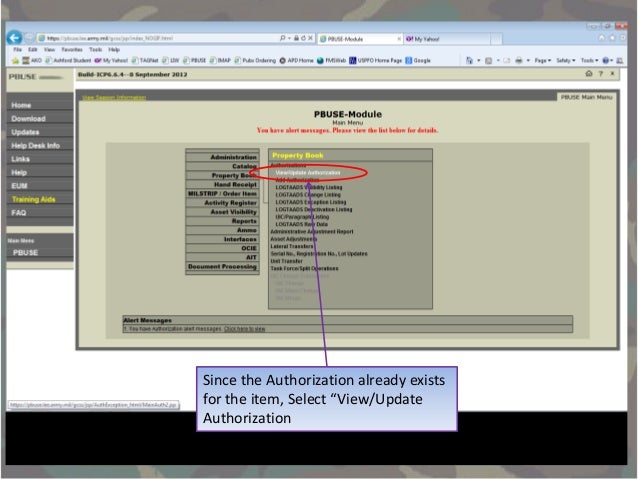Viewport: 638px width, 479px height.
Task: Open TAGNet favorites bar shortcut
Action: (x=145, y=61)
